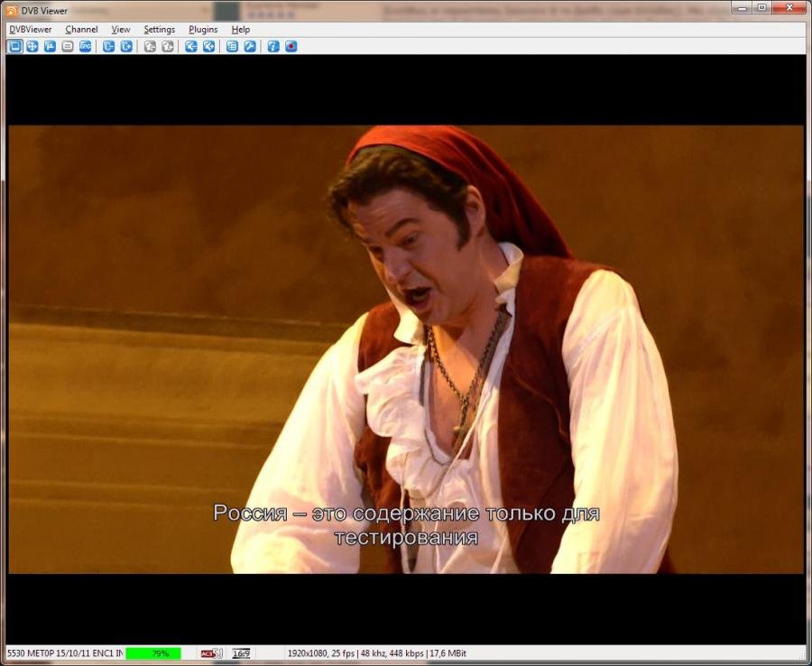Click the channel minus icon
Image resolution: width=812 pixels, height=666 pixels.
[x=108, y=46]
